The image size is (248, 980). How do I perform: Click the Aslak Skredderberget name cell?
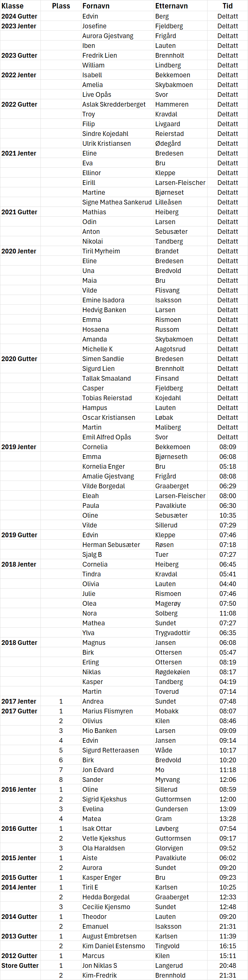114,104
